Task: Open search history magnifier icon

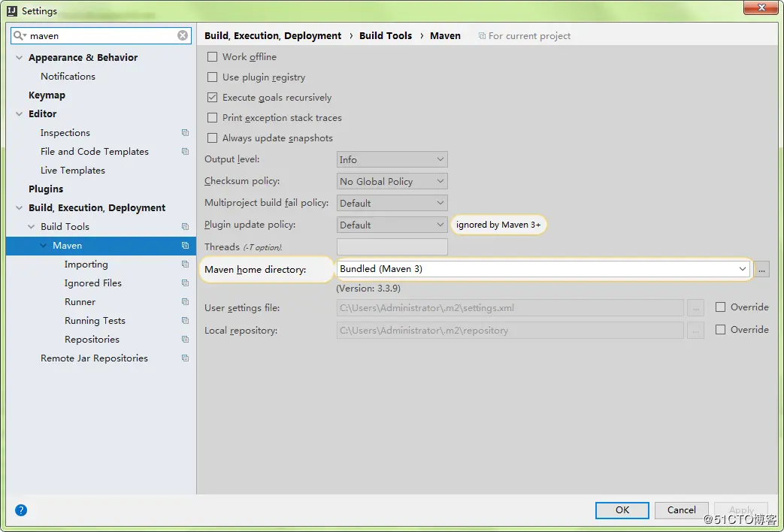Action: 20,35
